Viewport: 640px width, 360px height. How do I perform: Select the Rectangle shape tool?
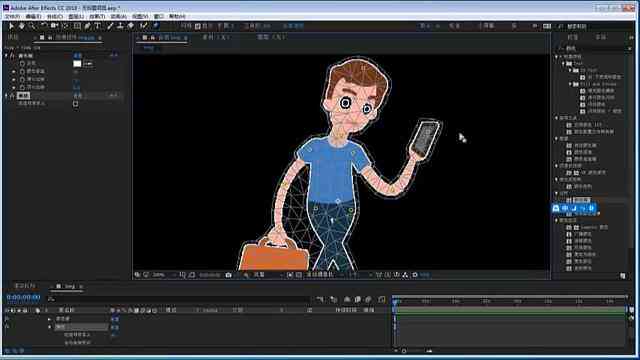tap(77, 26)
